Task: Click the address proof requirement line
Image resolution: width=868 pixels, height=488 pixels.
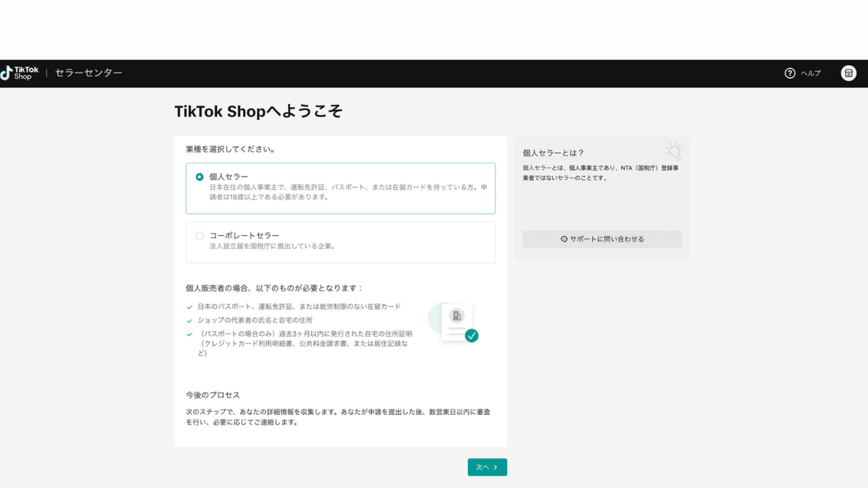Action: coord(305,343)
